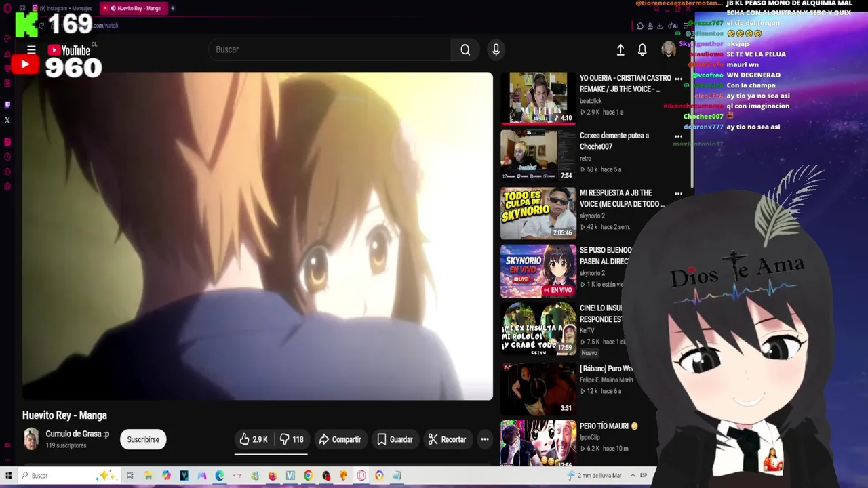Like the video with thumbs up 2.9K
This screenshot has width=868, height=488.
[x=254, y=439]
